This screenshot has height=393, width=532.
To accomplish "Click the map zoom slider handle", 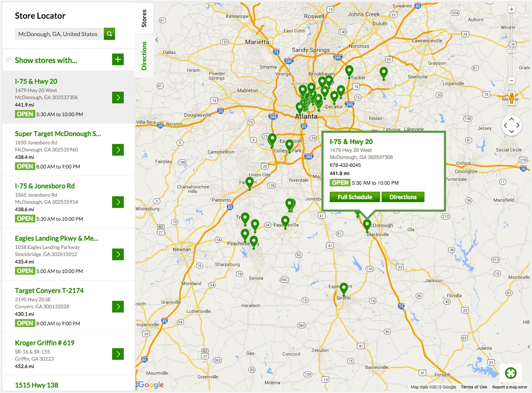I will pyautogui.click(x=512, y=51).
